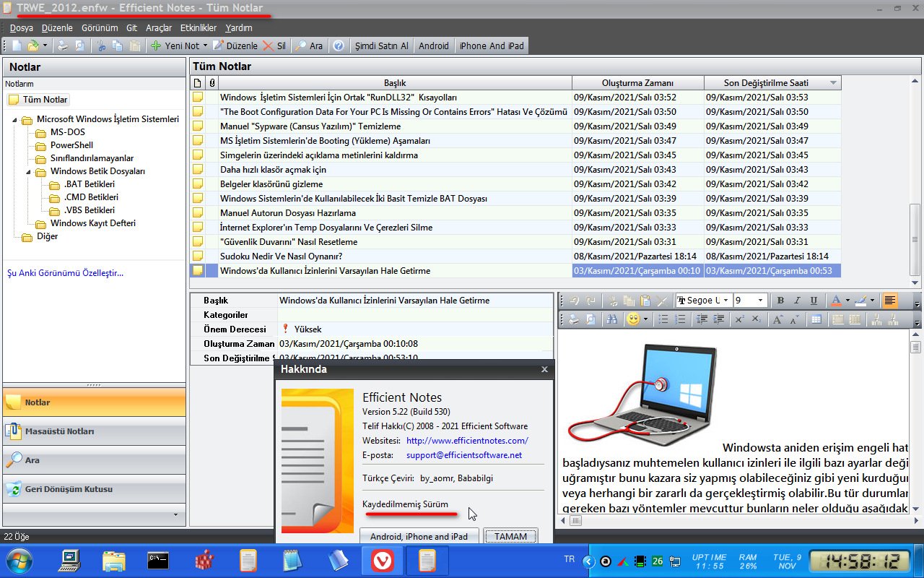Select the PowerShell folder
Screen dimensions: 924x578
(71, 145)
